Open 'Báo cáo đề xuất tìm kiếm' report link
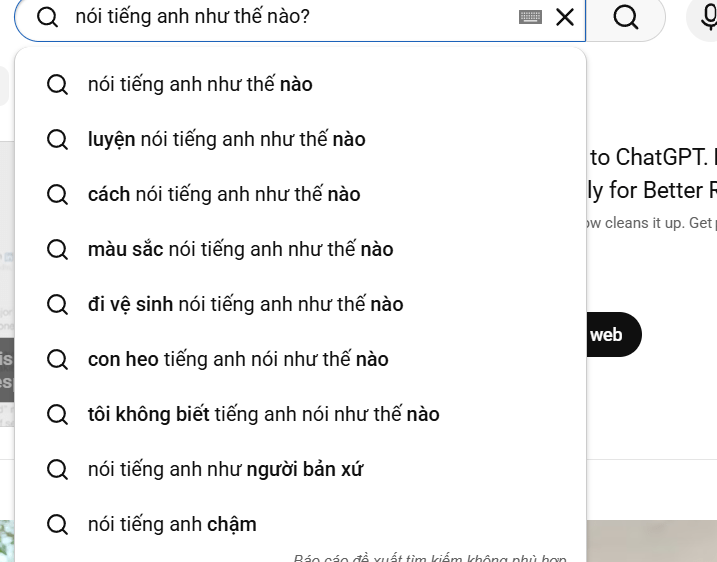Image resolution: width=717 pixels, height=562 pixels. (x=430, y=557)
